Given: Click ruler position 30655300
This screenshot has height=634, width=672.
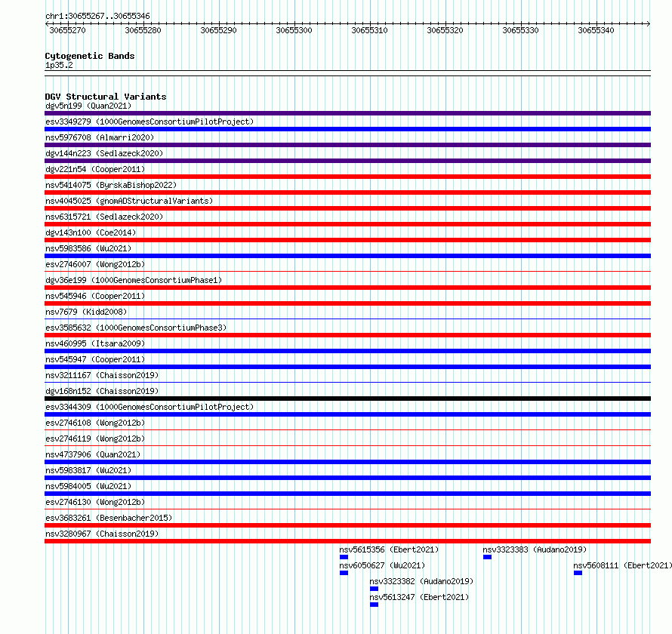Looking at the screenshot, I should [294, 30].
